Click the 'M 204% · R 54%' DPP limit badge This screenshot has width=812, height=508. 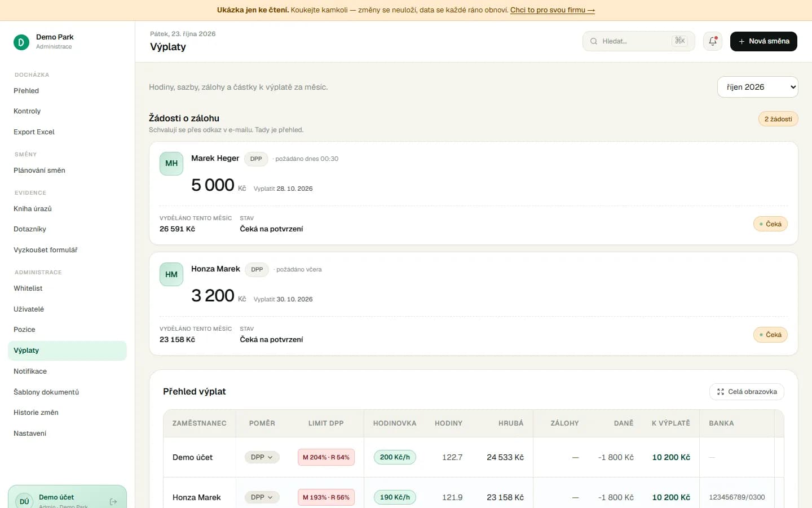tap(326, 457)
